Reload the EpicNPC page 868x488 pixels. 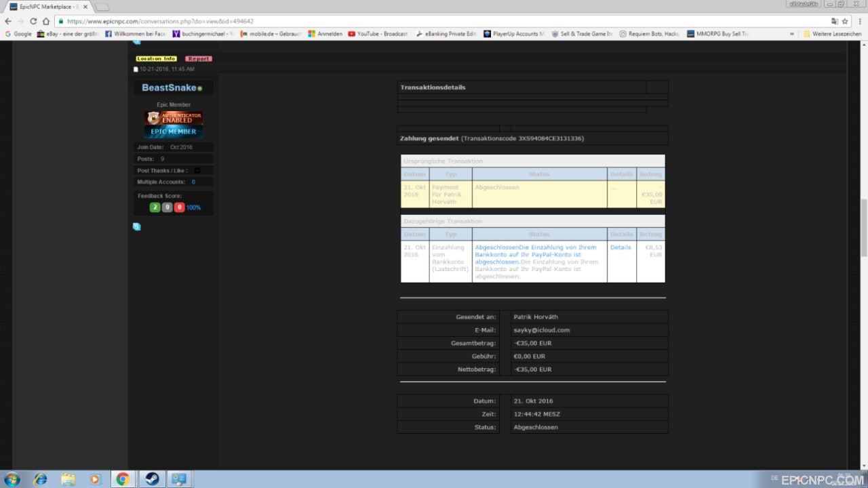point(33,21)
